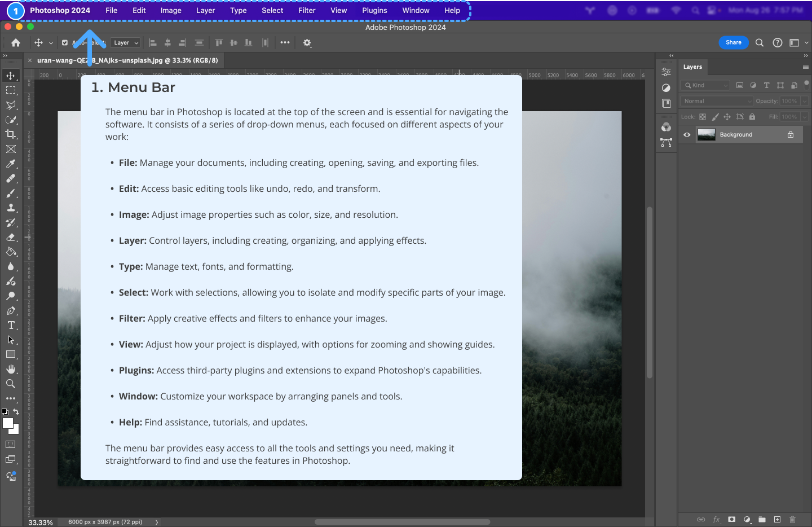Open the Normal blend mode dropdown
The width and height of the screenshot is (812, 527).
(x=717, y=101)
